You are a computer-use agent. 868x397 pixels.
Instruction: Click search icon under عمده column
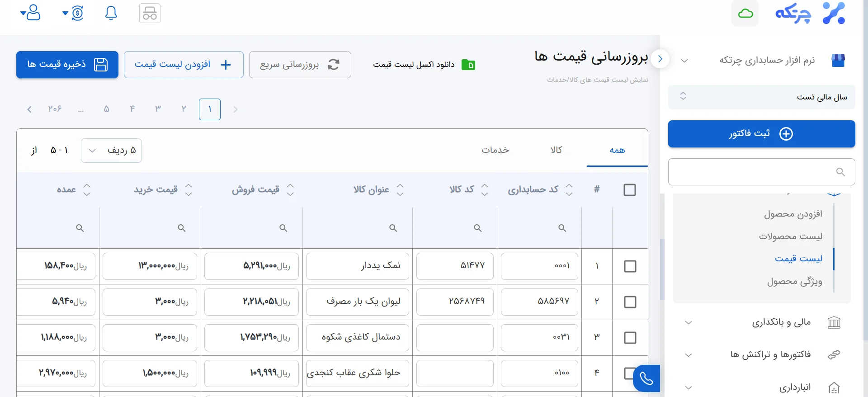pyautogui.click(x=80, y=228)
